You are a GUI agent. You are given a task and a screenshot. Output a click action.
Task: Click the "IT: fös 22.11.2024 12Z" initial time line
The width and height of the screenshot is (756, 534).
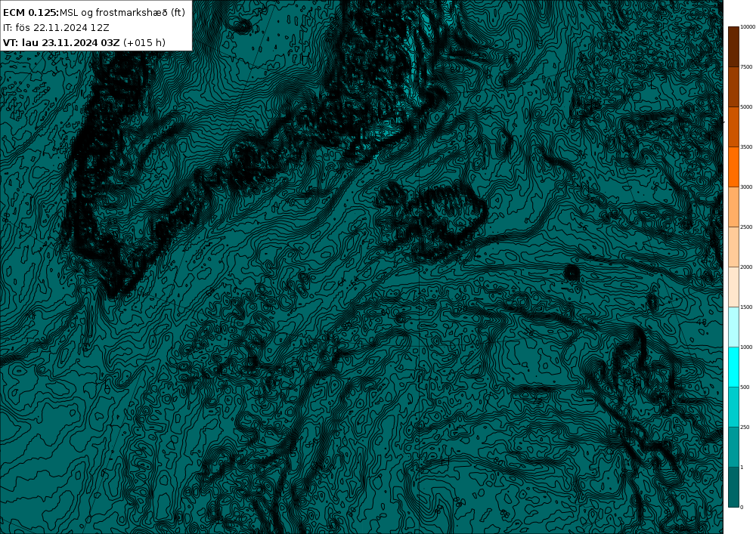tap(56, 28)
